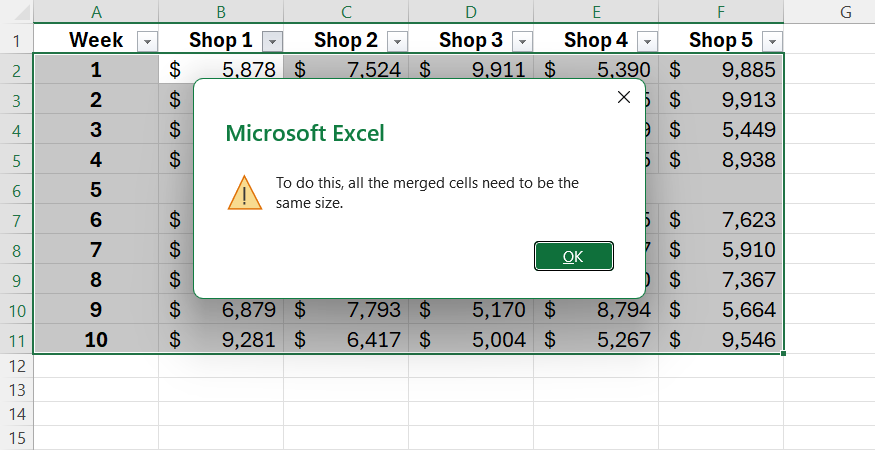Select column D header
The height and width of the screenshot is (450, 875).
click(471, 12)
